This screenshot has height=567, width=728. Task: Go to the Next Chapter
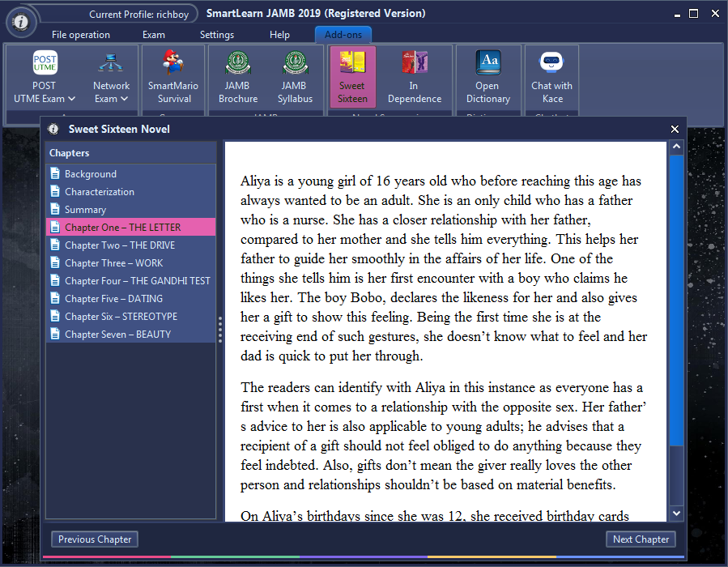(x=641, y=539)
